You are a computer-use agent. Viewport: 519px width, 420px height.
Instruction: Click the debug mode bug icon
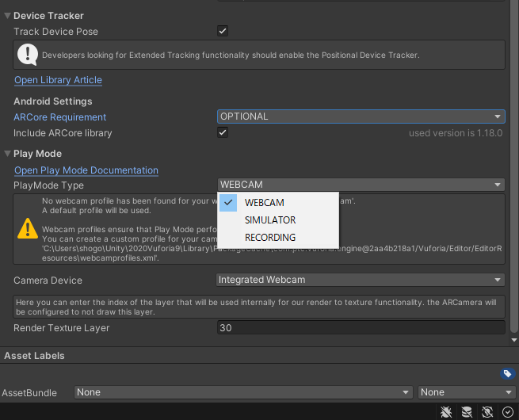point(446,411)
